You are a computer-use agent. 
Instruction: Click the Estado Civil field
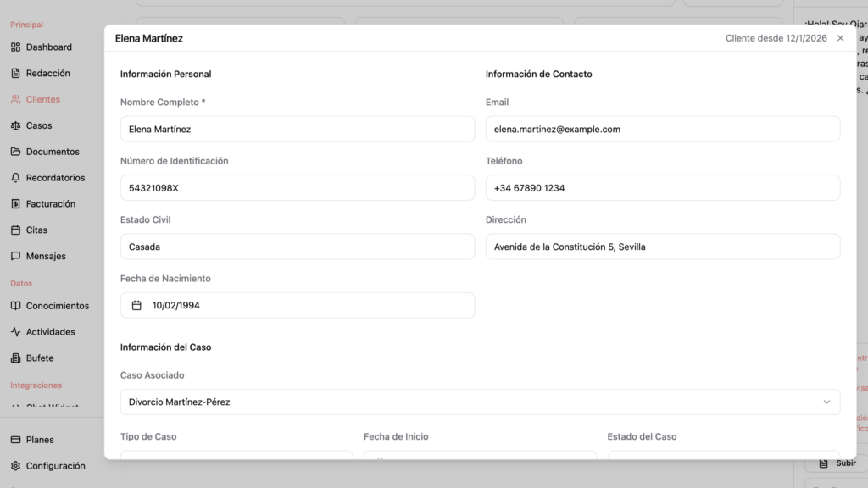[x=297, y=247]
